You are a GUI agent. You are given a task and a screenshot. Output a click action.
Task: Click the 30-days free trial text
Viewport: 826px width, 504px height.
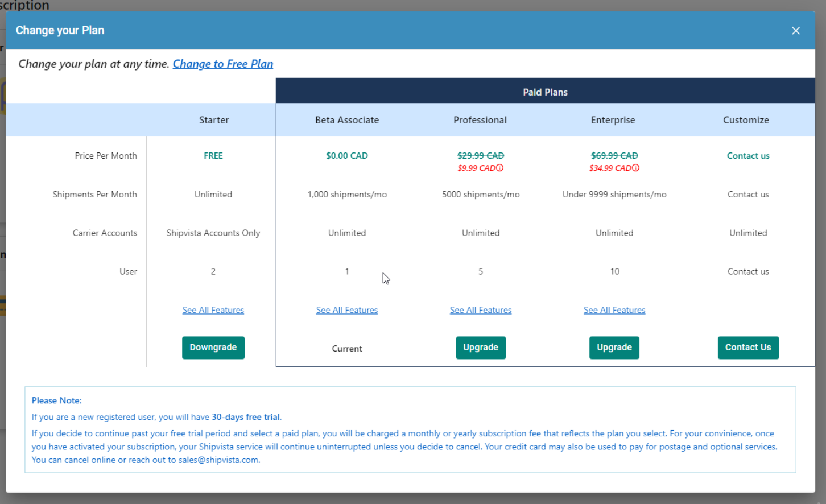tap(246, 417)
